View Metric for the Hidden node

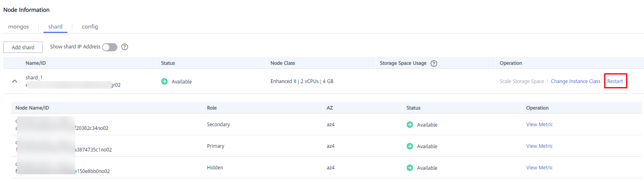[x=540, y=168]
